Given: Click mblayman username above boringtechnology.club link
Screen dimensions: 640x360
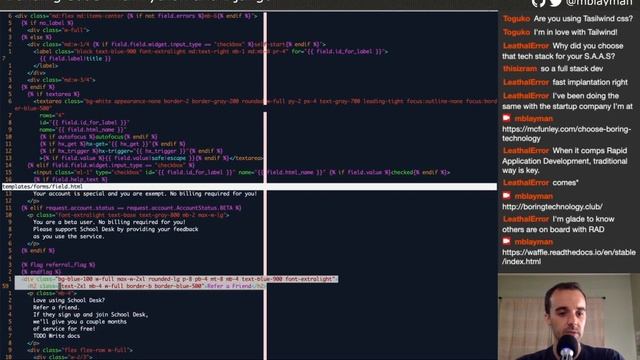Looking at the screenshot, I should click(533, 196).
